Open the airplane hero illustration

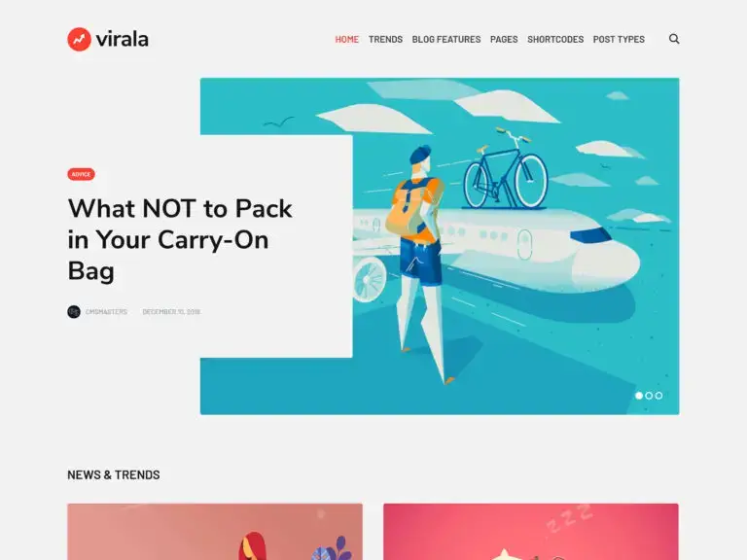516,246
